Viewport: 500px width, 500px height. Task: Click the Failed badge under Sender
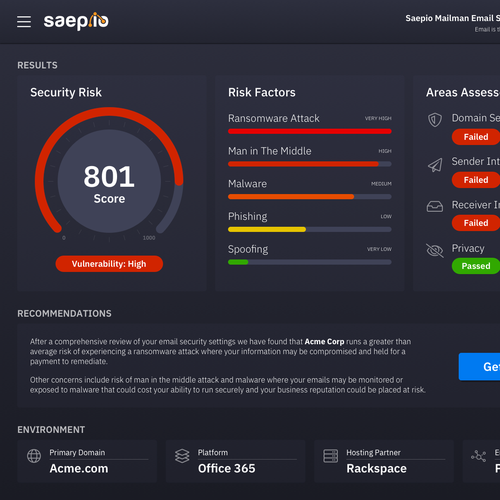click(476, 180)
